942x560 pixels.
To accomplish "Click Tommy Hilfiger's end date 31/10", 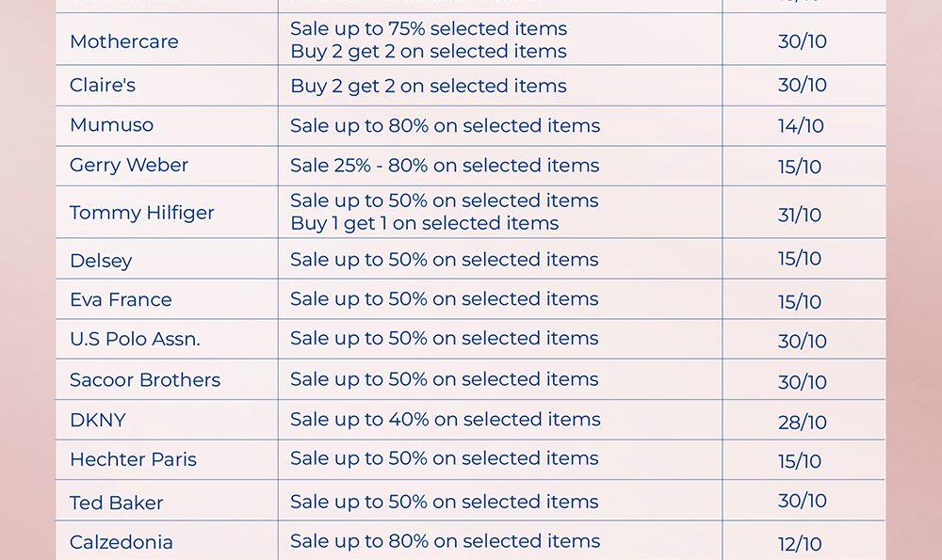I will (800, 215).
